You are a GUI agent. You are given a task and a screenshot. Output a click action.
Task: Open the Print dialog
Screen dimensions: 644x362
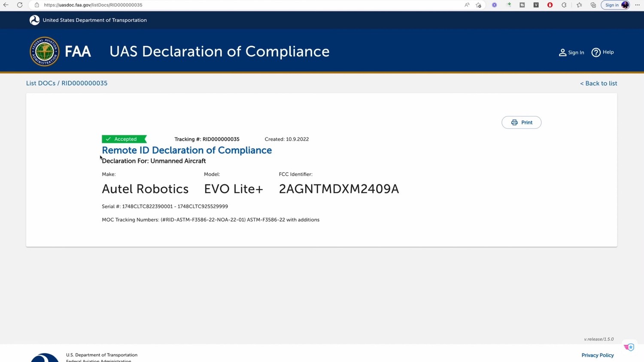521,122
